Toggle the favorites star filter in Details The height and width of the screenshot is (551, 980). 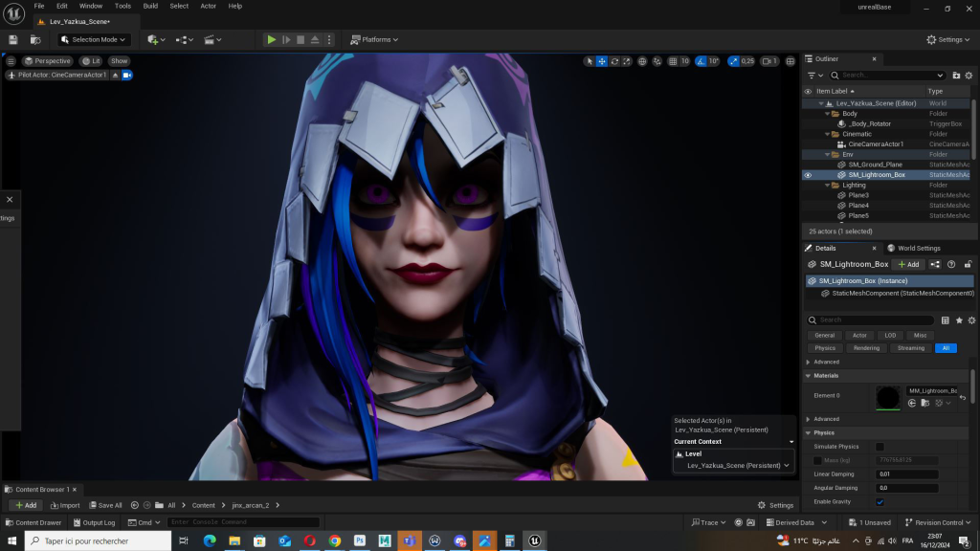(x=959, y=320)
